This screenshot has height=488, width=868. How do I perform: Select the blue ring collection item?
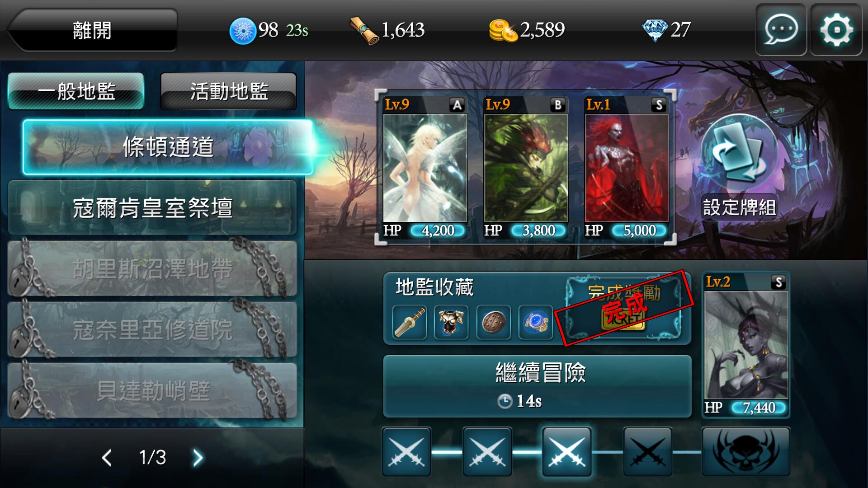[x=536, y=322]
